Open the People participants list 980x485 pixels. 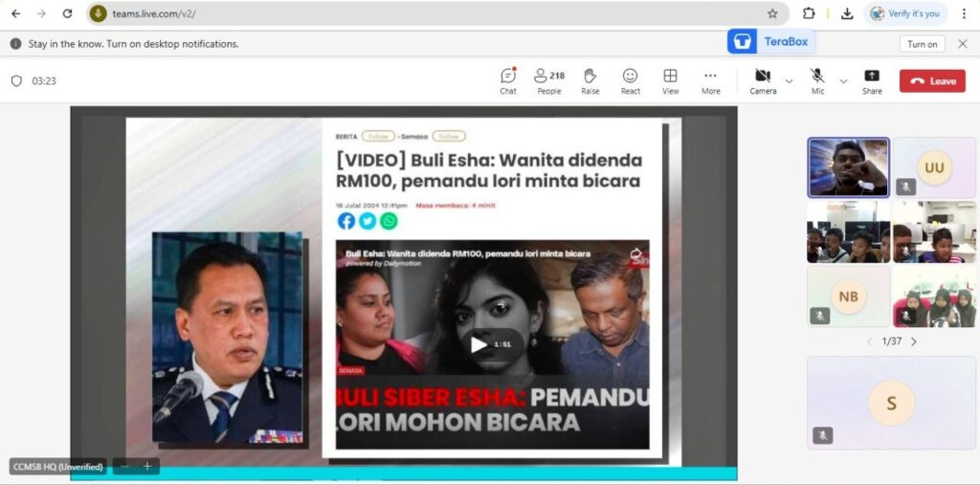pos(549,80)
